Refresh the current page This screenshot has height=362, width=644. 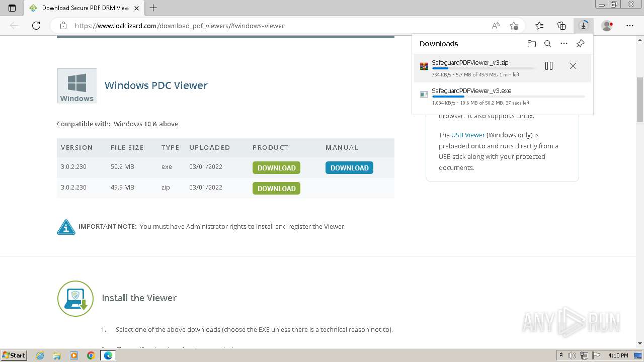tap(36, 26)
